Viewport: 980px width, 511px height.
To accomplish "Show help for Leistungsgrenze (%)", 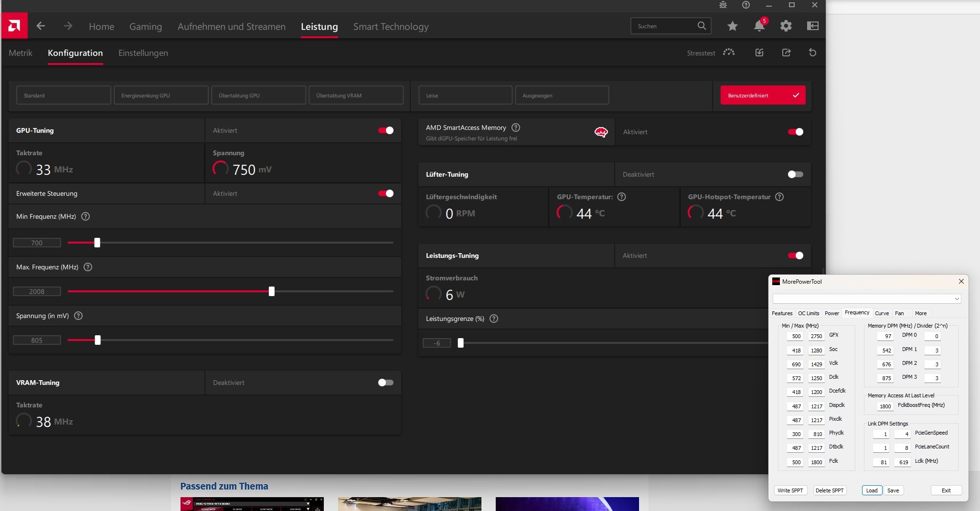I will click(494, 319).
